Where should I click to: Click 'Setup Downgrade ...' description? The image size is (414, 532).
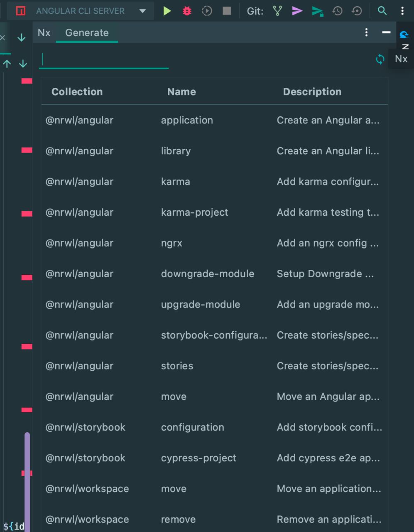point(325,274)
